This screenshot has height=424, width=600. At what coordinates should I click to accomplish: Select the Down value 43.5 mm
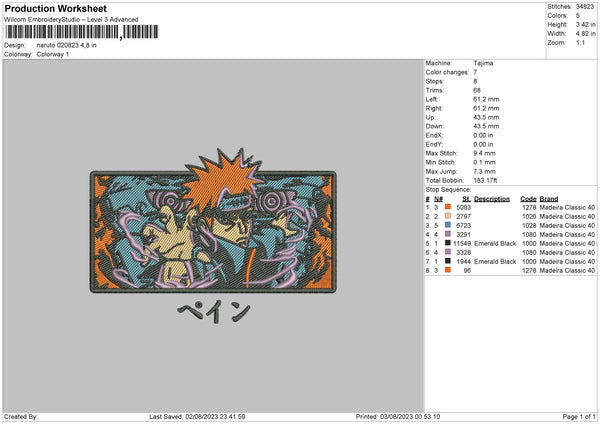coord(486,126)
